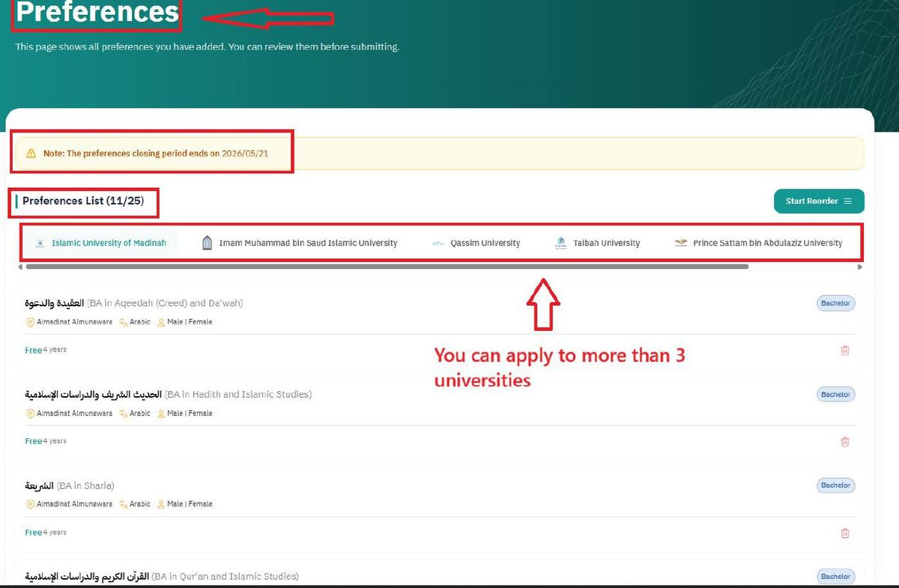
Task: Click Bachelor badge on Aqeedah and Da'wah
Action: (x=835, y=303)
